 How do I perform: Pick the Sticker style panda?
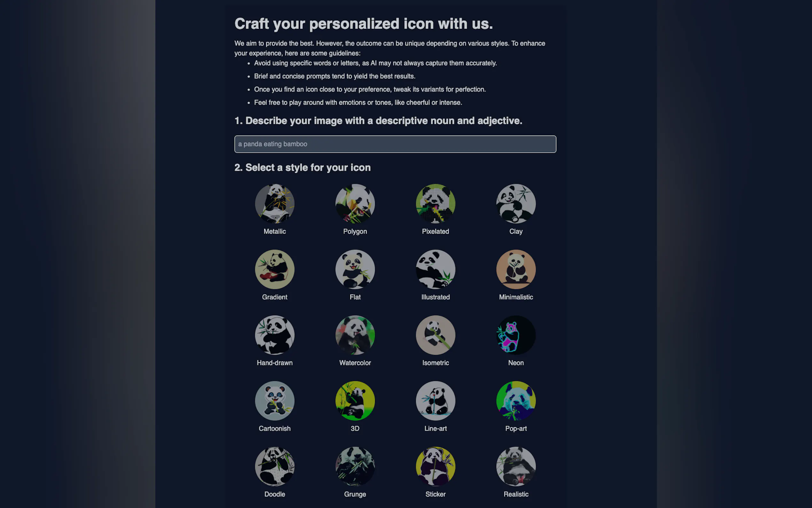click(x=435, y=466)
